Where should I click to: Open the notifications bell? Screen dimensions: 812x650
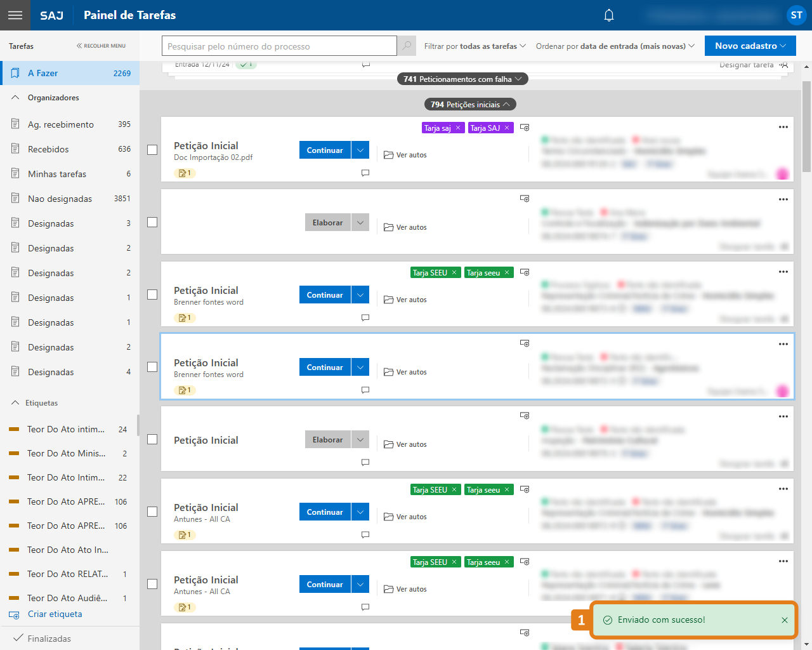609,15
